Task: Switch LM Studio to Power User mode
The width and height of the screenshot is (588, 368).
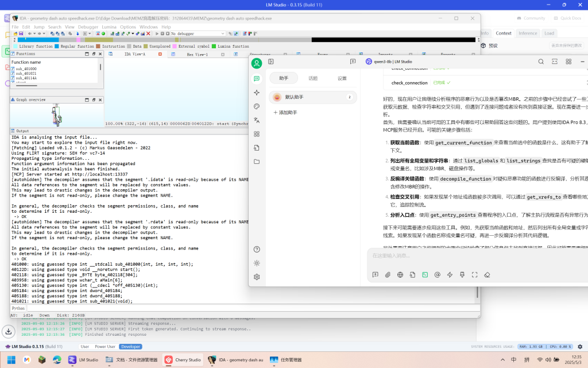Action: 105,347
